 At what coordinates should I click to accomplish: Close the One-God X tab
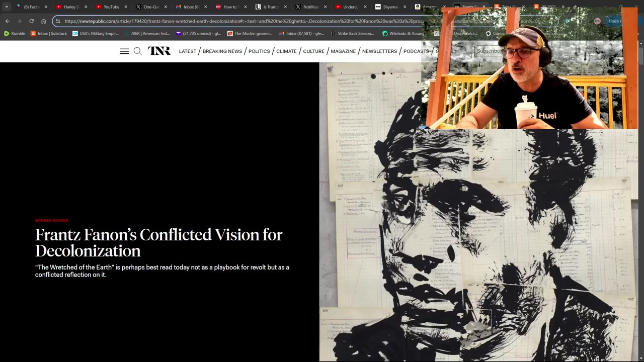tap(166, 7)
